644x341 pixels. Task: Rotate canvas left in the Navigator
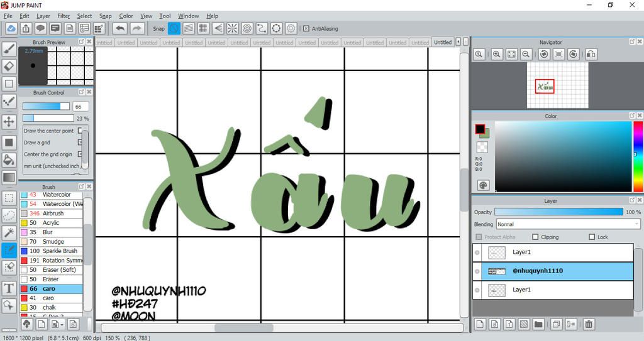point(544,54)
